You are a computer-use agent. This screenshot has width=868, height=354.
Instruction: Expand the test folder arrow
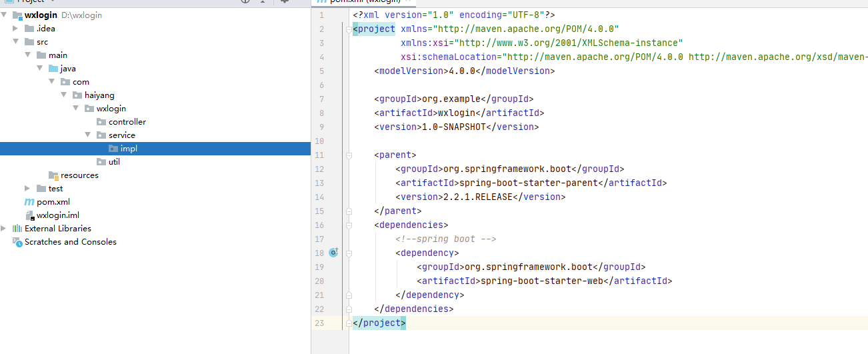pyautogui.click(x=27, y=189)
